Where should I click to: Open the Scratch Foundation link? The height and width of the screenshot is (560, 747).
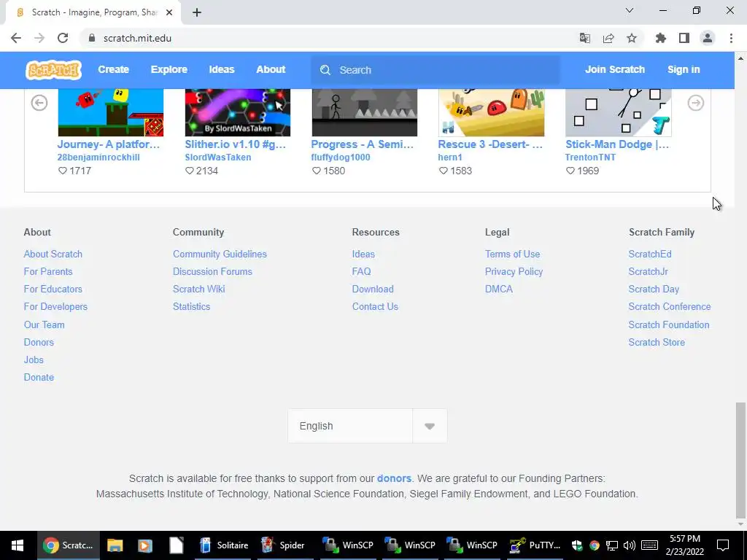669,324
